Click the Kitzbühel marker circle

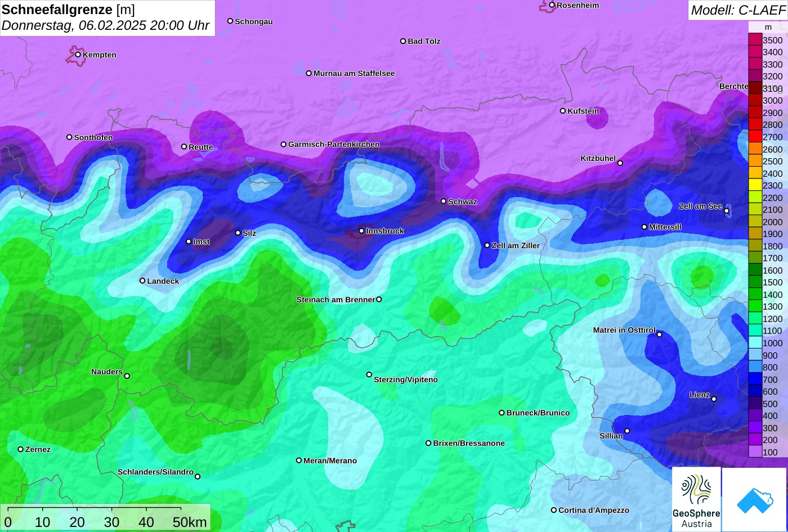pyautogui.click(x=620, y=163)
